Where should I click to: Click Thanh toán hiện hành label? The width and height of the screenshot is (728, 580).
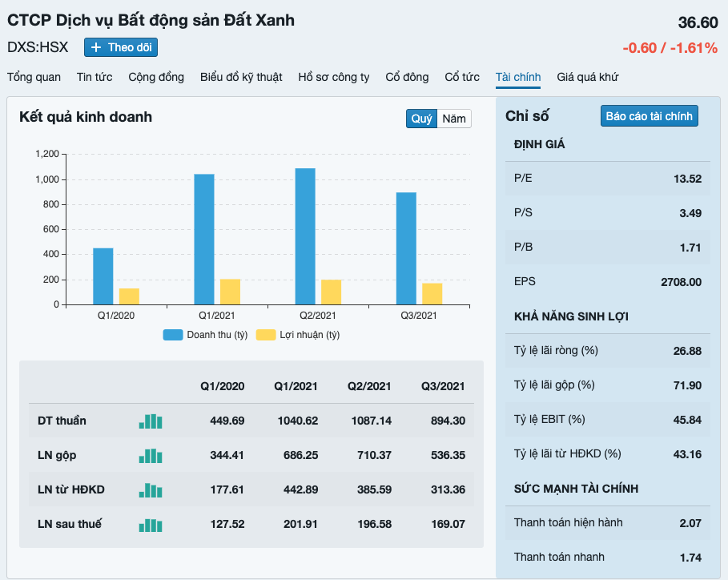[x=569, y=523]
